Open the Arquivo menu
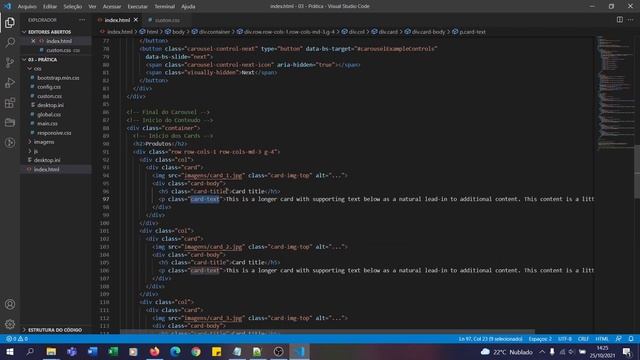 click(x=27, y=6)
